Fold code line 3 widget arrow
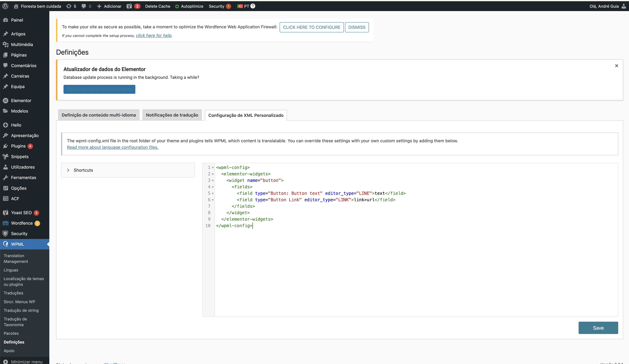Image resolution: width=629 pixels, height=364 pixels. (x=213, y=180)
